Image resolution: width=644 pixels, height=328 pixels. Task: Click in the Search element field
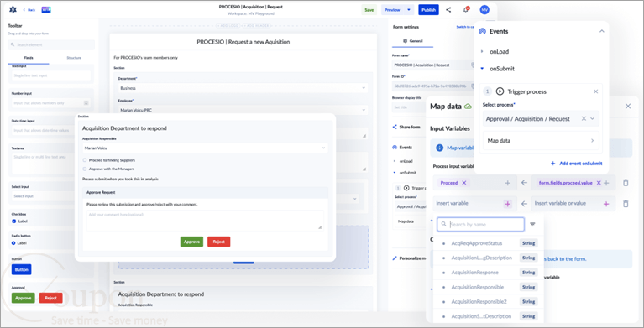(51, 44)
